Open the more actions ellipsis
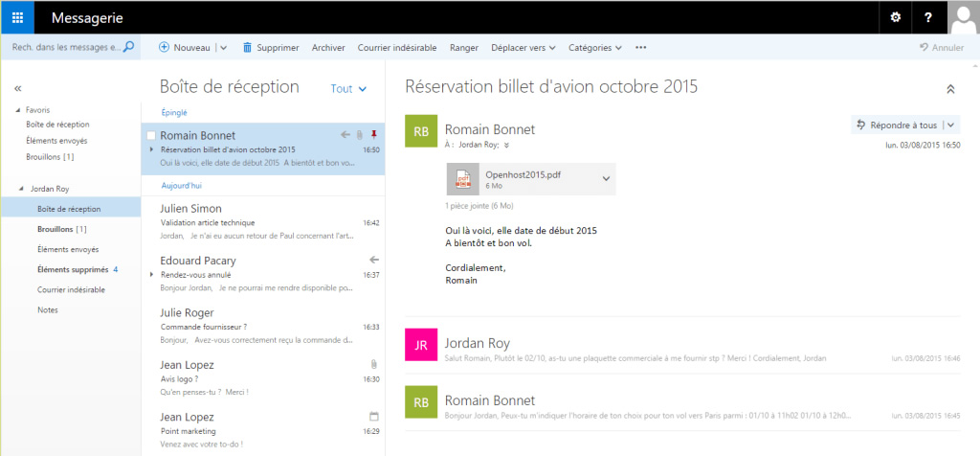 pyautogui.click(x=640, y=48)
